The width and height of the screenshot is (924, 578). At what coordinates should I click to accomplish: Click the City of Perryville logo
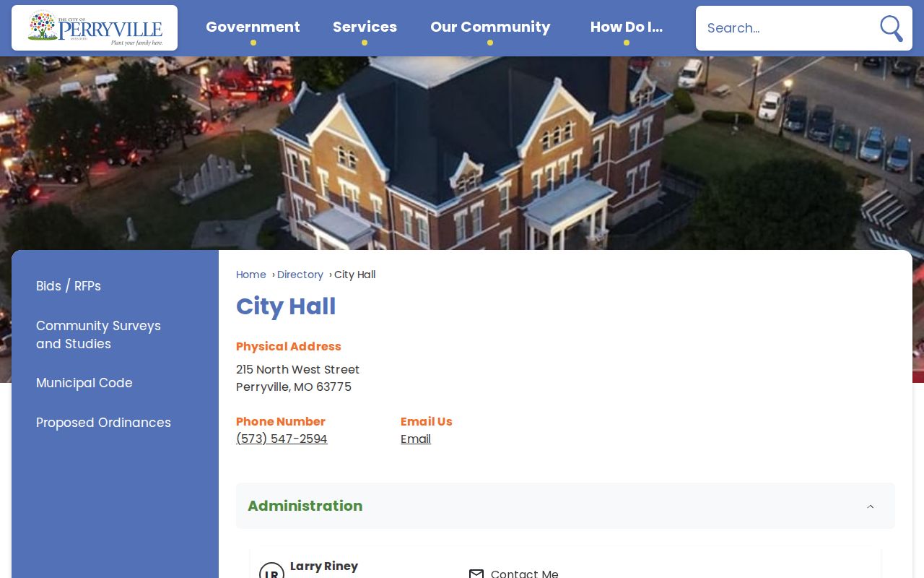95,28
